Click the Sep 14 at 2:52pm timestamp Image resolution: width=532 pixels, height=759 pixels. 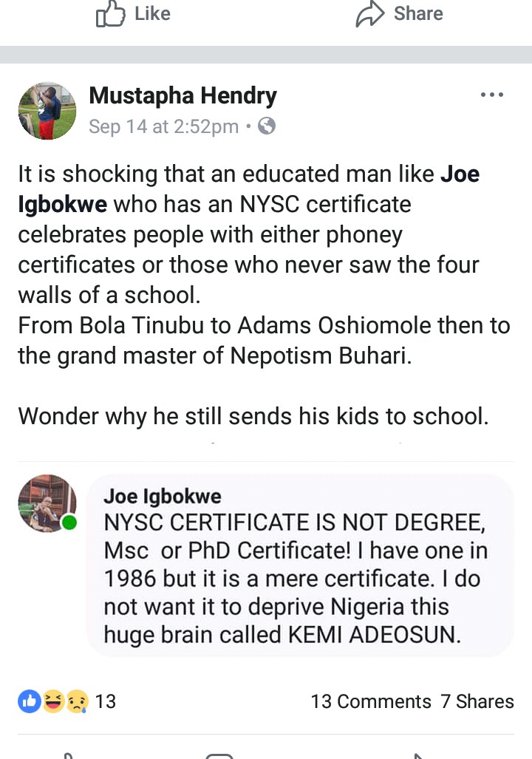(163, 126)
